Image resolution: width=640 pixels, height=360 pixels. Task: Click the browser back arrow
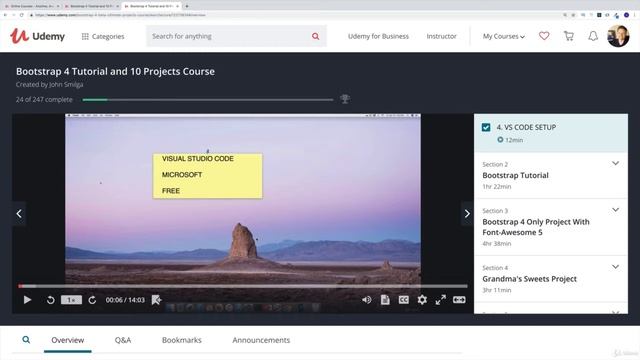pos(5,15)
